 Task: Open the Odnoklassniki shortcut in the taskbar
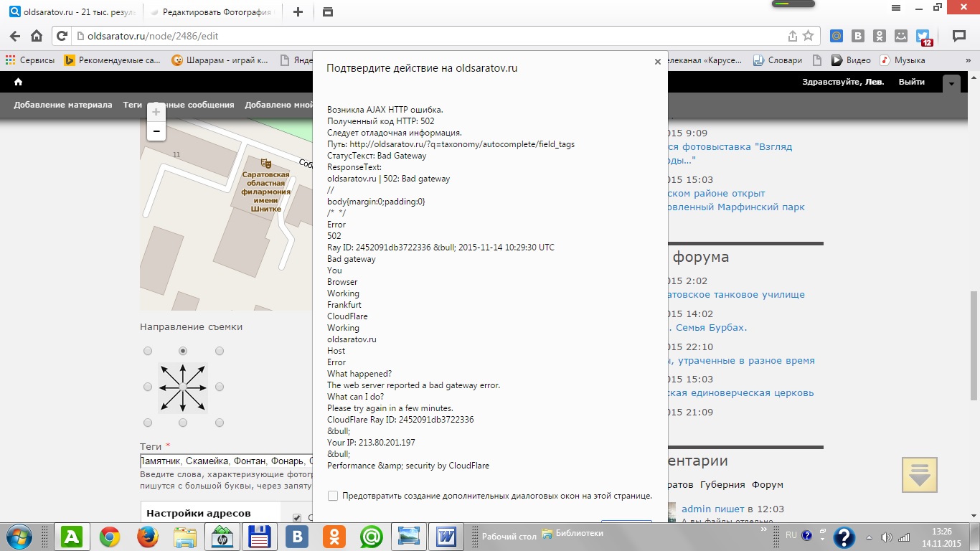tap(334, 537)
